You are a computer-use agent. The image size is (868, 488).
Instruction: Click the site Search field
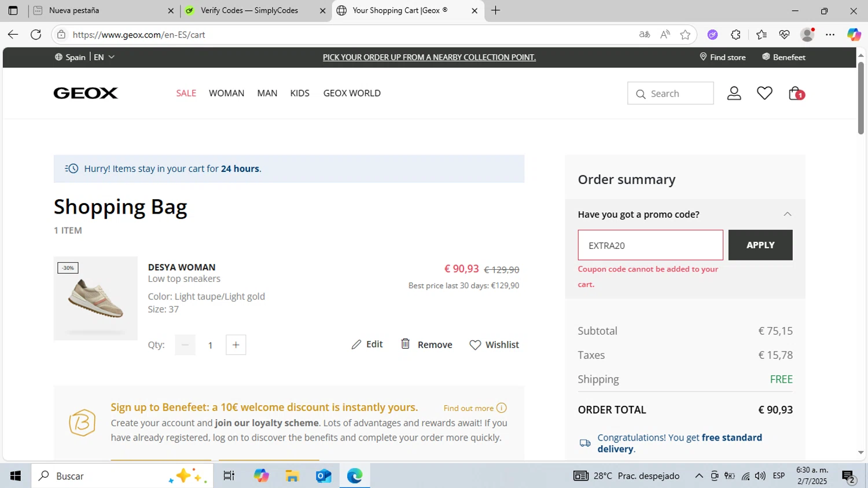tap(670, 93)
